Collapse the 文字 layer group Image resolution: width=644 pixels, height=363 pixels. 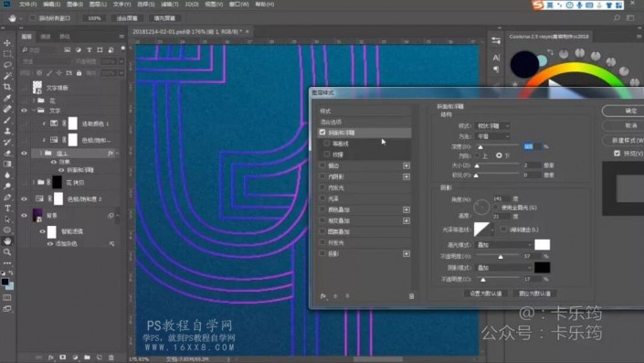(x=34, y=110)
